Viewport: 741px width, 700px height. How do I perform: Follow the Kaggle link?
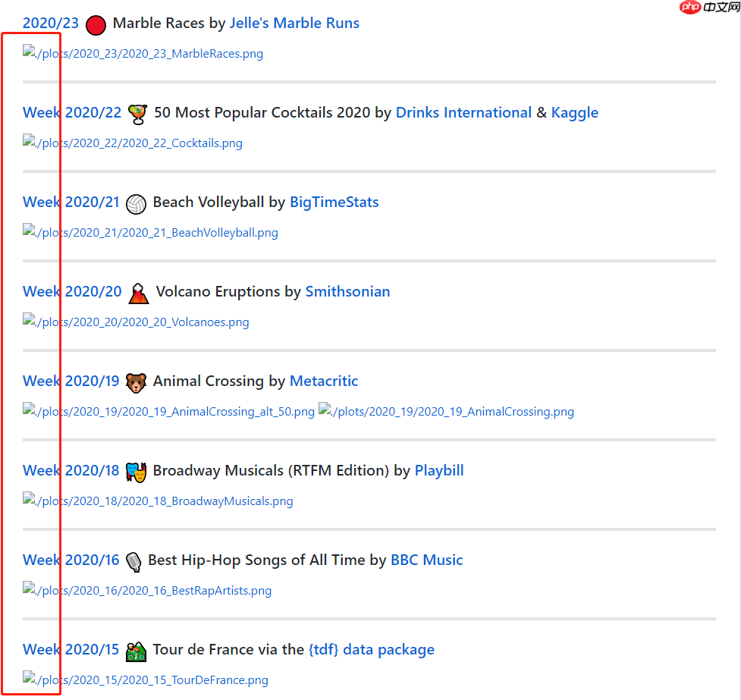coord(574,113)
